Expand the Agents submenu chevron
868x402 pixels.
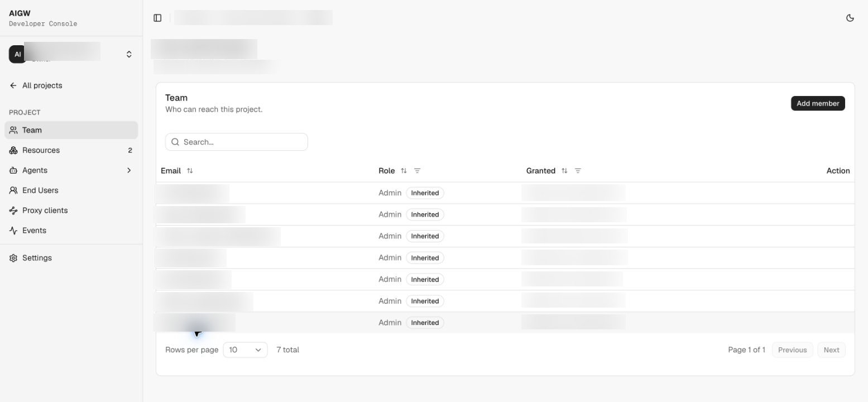(x=129, y=170)
